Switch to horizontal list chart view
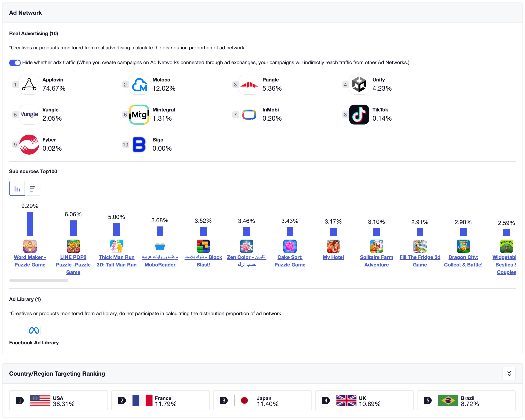This screenshot has height=420, width=525. click(x=32, y=189)
